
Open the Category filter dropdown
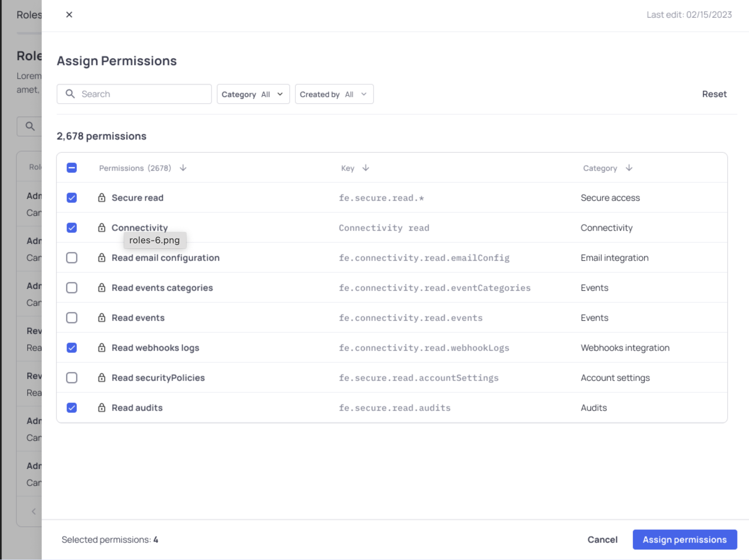tap(253, 94)
